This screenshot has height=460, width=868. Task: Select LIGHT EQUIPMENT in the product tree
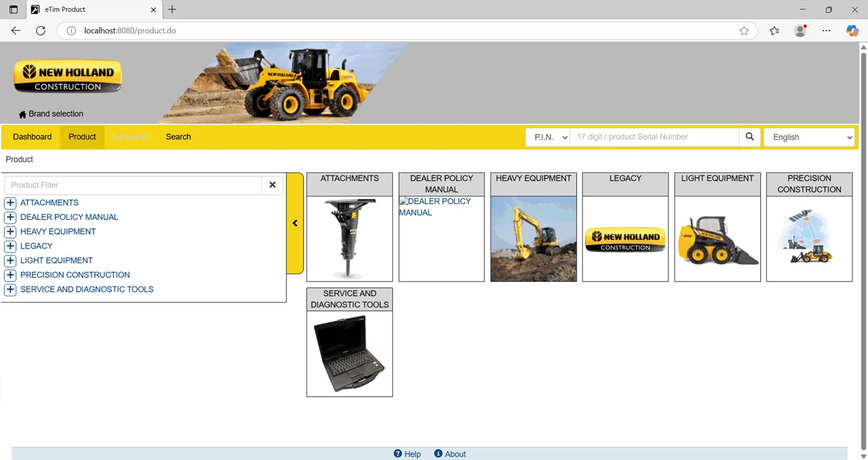56,260
